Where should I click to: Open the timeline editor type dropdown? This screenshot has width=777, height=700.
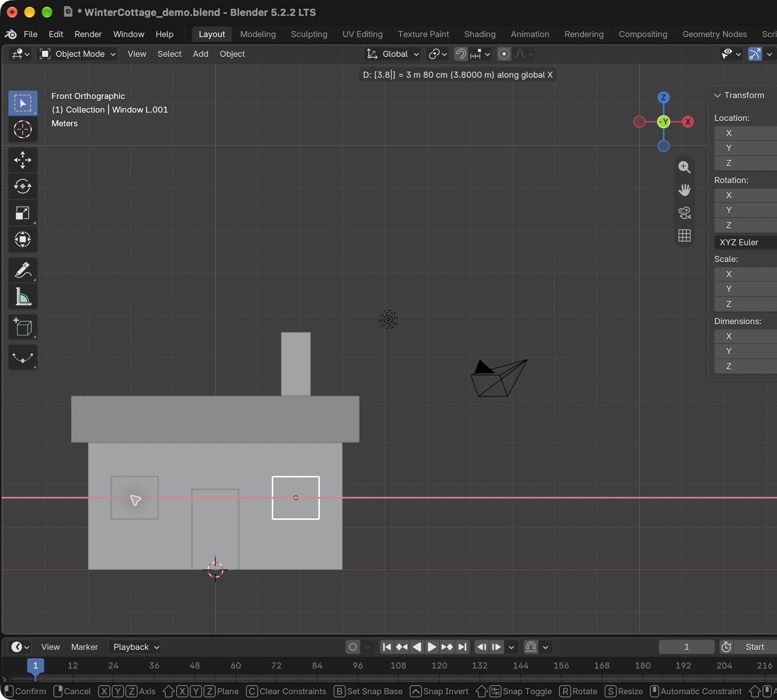[x=20, y=647]
